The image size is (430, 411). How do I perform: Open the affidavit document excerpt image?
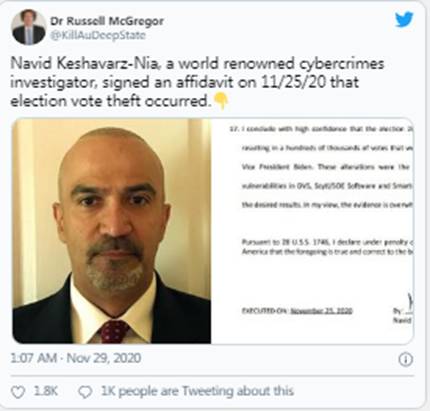click(312, 231)
